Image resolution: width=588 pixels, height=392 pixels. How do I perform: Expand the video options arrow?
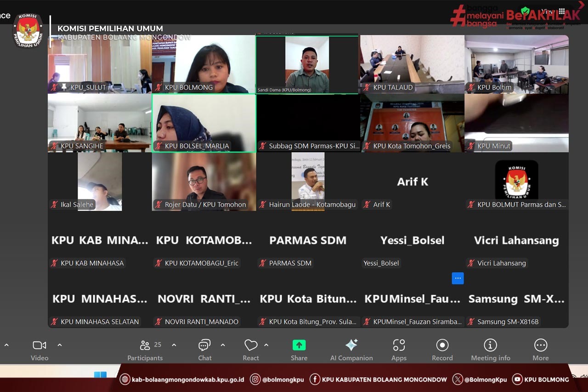60,345
